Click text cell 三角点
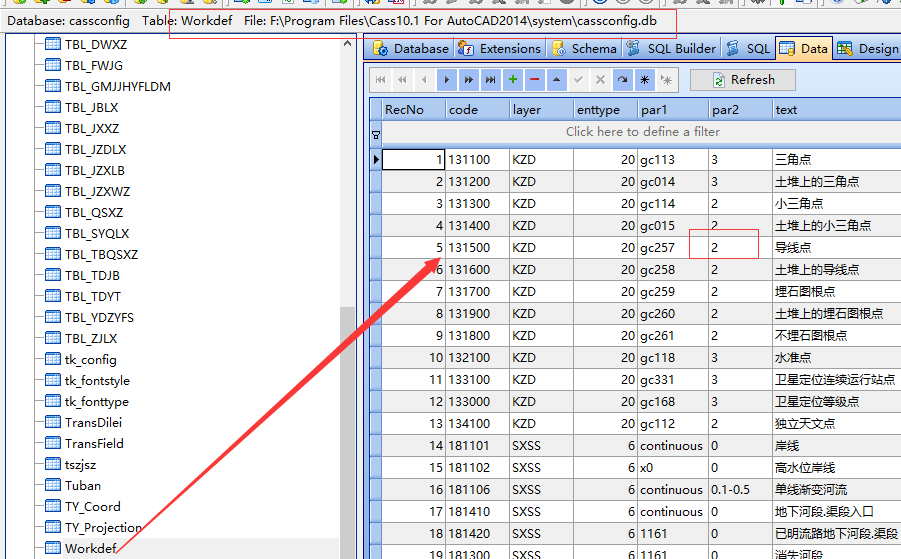Image resolution: width=901 pixels, height=559 pixels. tap(837, 160)
